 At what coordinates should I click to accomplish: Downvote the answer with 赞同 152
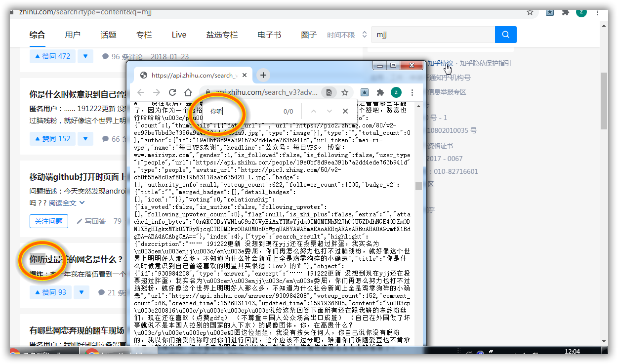click(x=85, y=139)
